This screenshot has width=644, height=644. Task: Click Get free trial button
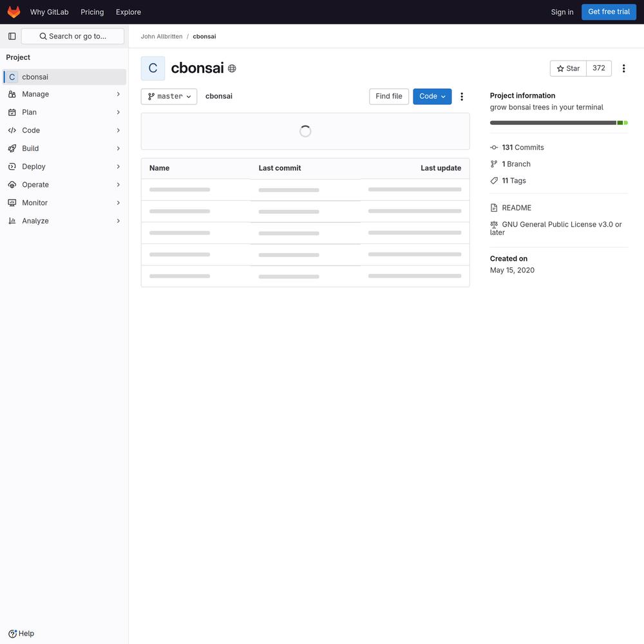pyautogui.click(x=609, y=12)
